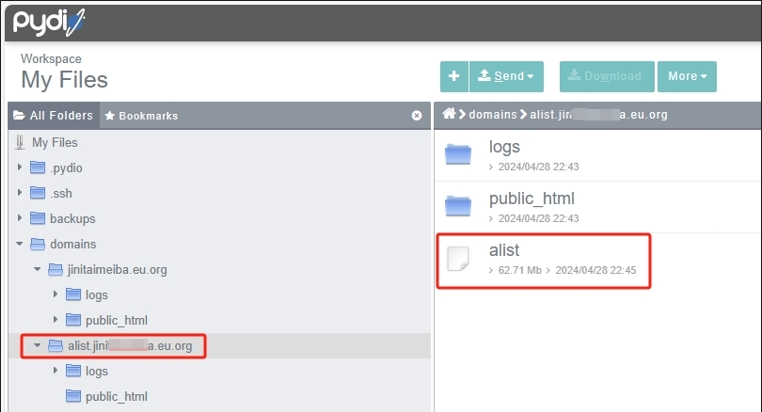762x412 pixels.
Task: Click the public_html folder icon in file list
Action: point(458,206)
